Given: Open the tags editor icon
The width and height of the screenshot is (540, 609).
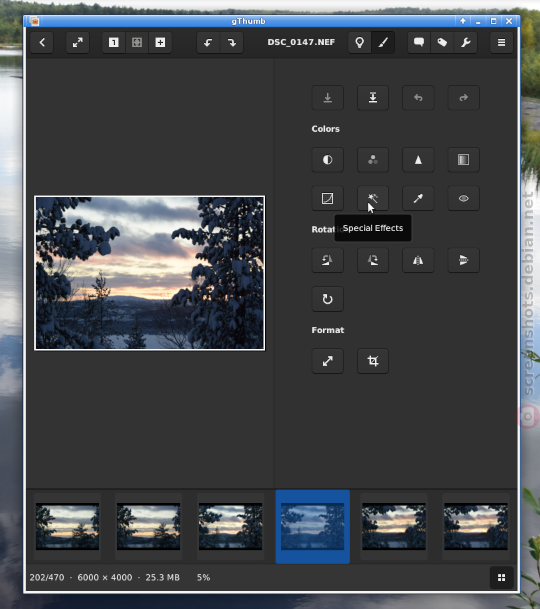Looking at the screenshot, I should 442,42.
